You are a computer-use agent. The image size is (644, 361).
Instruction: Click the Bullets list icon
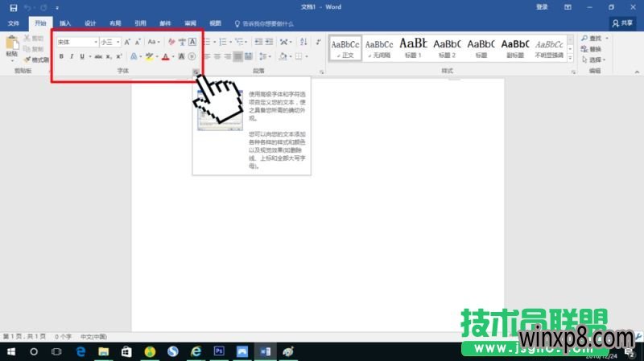207,42
